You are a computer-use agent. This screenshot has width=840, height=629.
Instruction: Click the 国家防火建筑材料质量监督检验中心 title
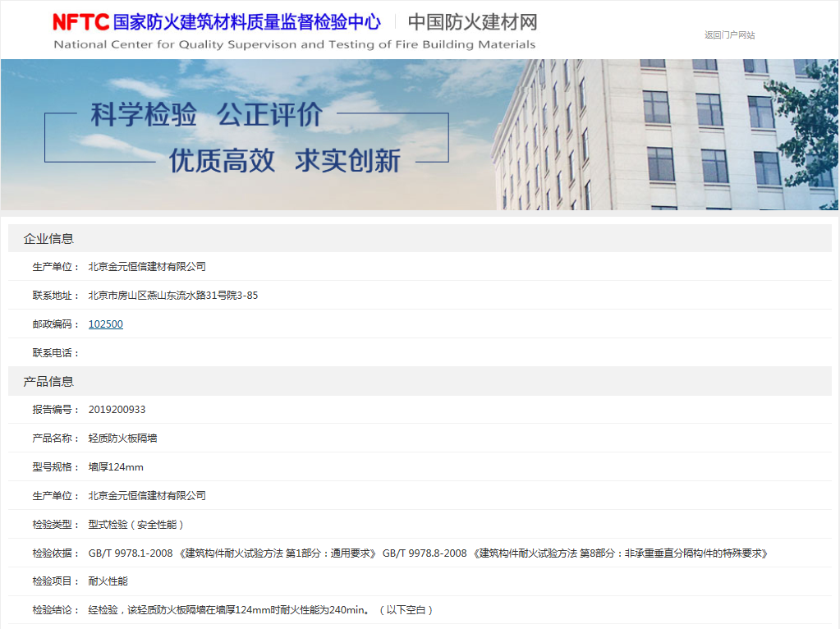[x=246, y=21]
